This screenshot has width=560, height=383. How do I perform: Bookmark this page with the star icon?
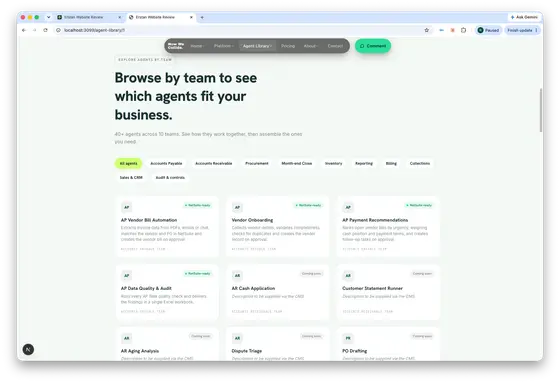click(x=426, y=30)
